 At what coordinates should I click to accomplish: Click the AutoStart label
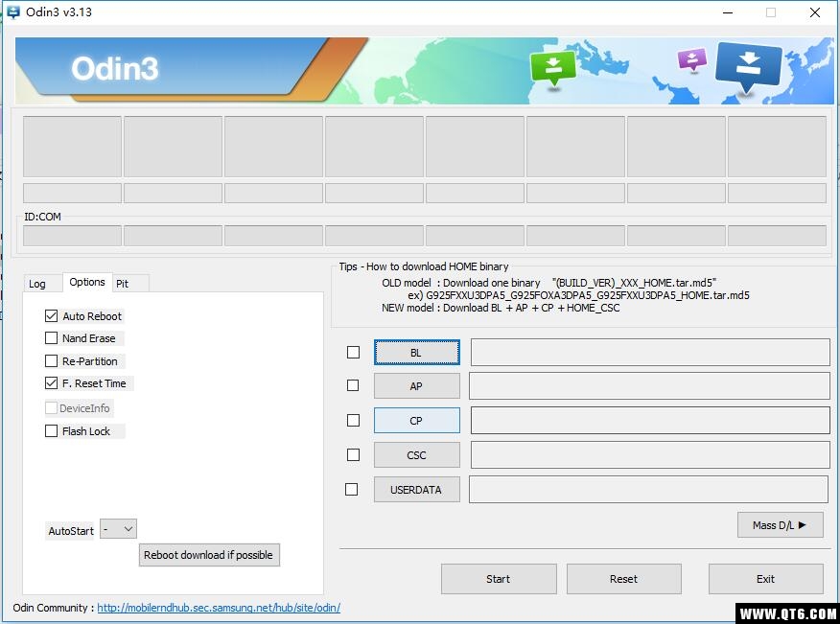coord(71,531)
